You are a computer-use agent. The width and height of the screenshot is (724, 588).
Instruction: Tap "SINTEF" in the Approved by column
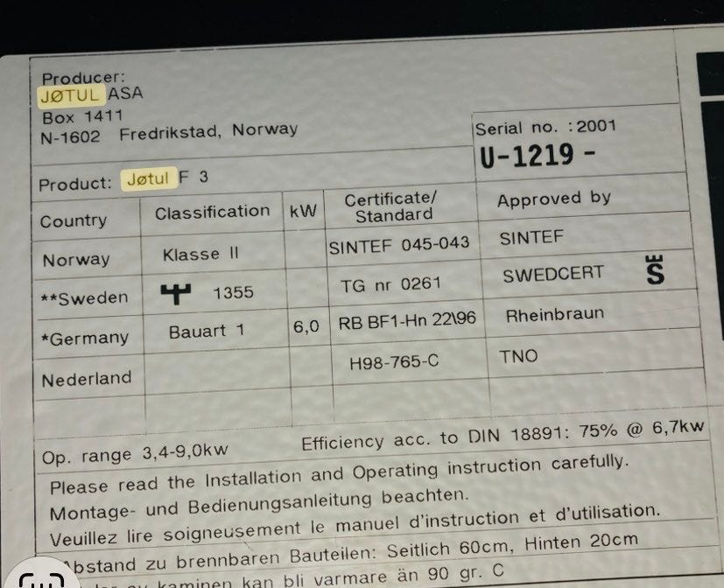(x=531, y=238)
